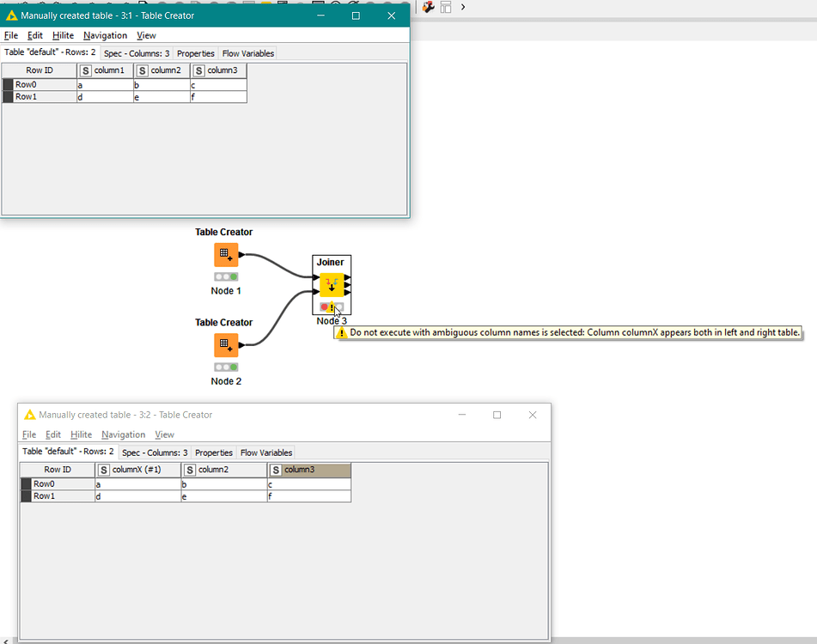Image resolution: width=817 pixels, height=644 pixels.
Task: Expand the toolbar overflow chevron
Action: 463,7
